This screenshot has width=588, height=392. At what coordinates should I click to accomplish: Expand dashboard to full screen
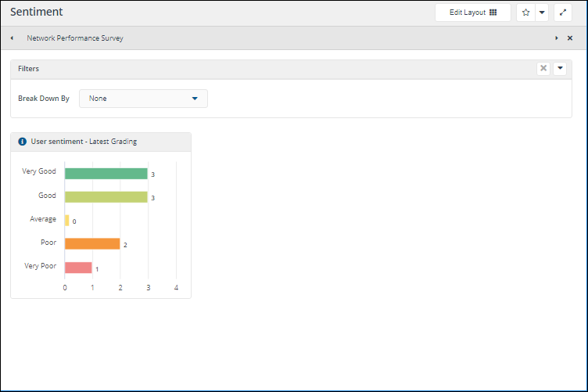click(x=563, y=13)
